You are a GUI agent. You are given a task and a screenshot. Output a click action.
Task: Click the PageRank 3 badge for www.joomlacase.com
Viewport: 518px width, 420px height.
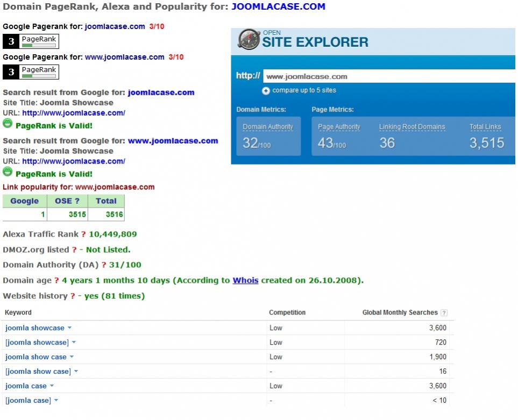coord(31,72)
